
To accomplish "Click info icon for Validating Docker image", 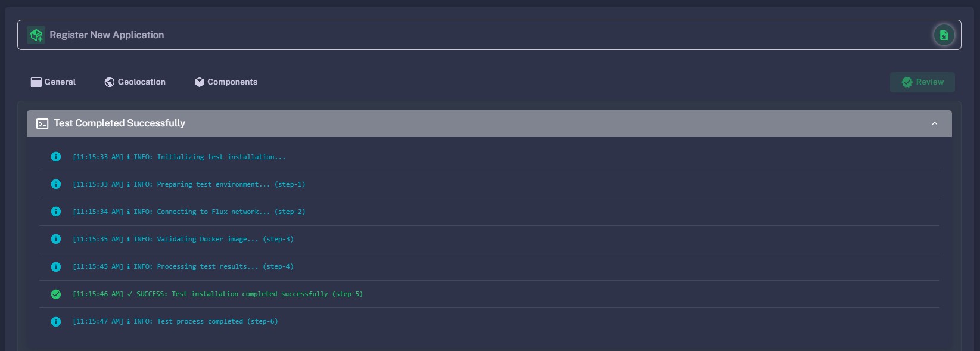I will coord(56,239).
